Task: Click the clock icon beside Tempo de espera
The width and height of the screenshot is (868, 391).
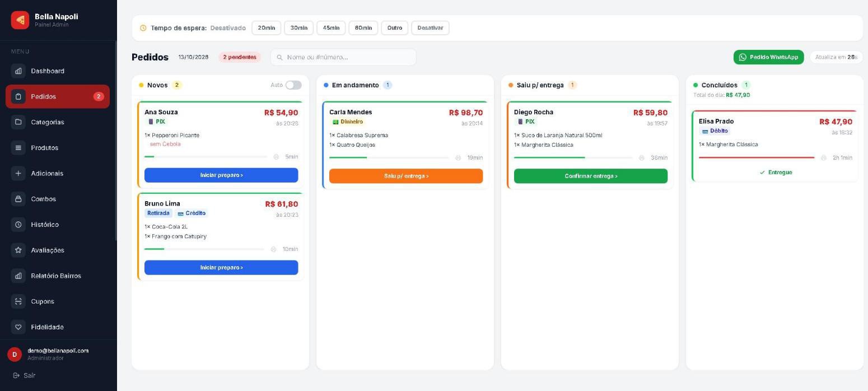Action: (143, 28)
